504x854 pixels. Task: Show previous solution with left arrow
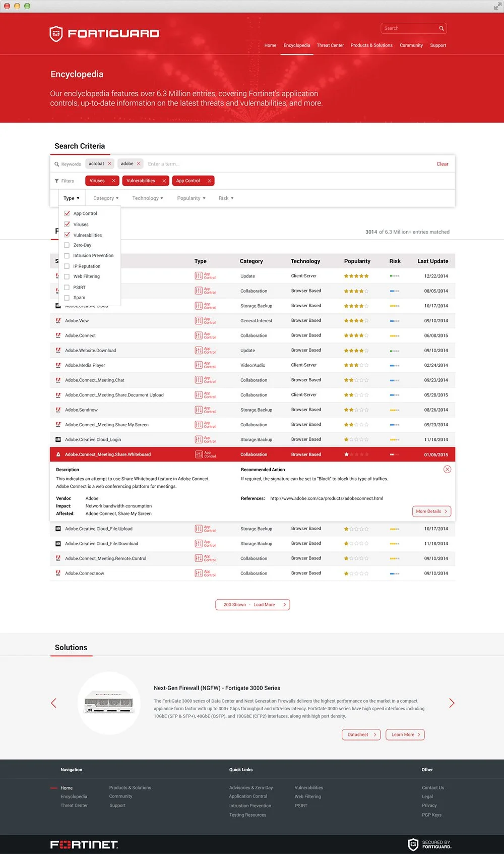(x=53, y=703)
